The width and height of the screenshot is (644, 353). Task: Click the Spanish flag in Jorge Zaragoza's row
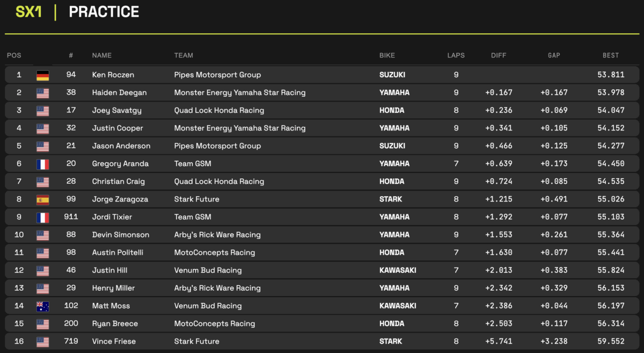coord(42,199)
